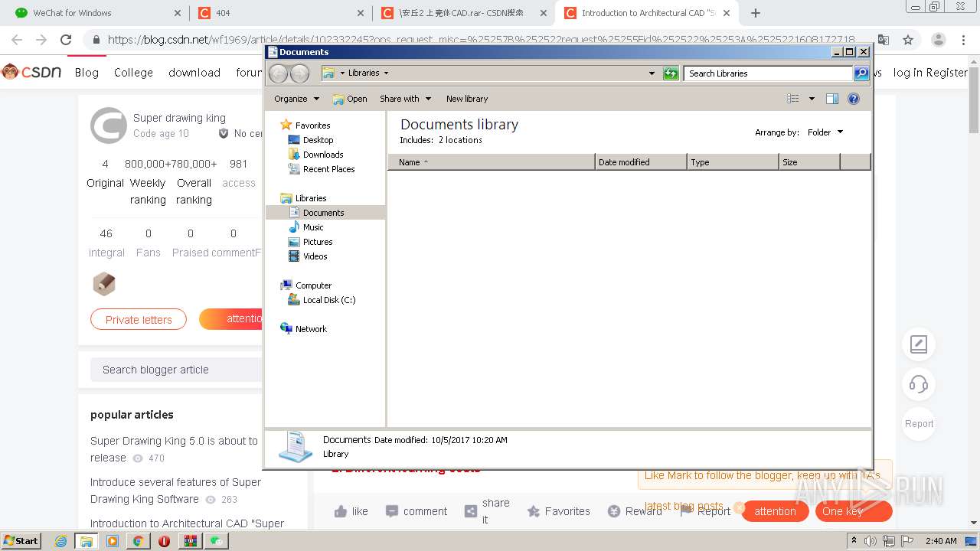Click the Private letters button
The width and height of the screenshot is (980, 551).
139,319
